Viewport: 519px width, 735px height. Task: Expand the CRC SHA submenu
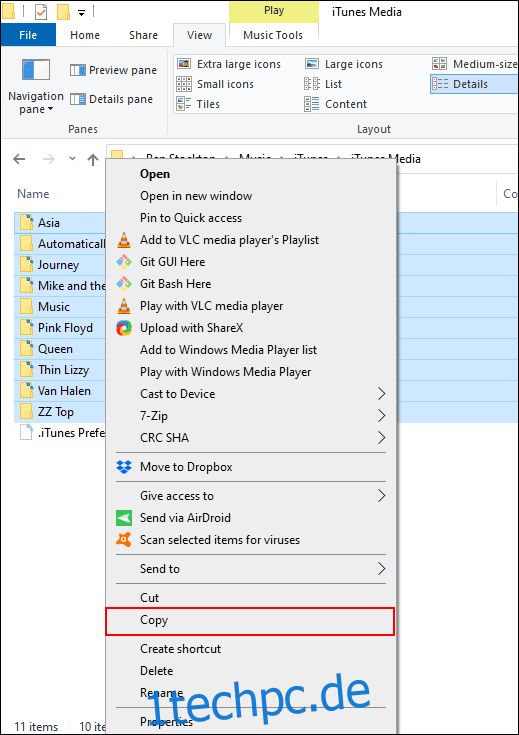click(251, 438)
